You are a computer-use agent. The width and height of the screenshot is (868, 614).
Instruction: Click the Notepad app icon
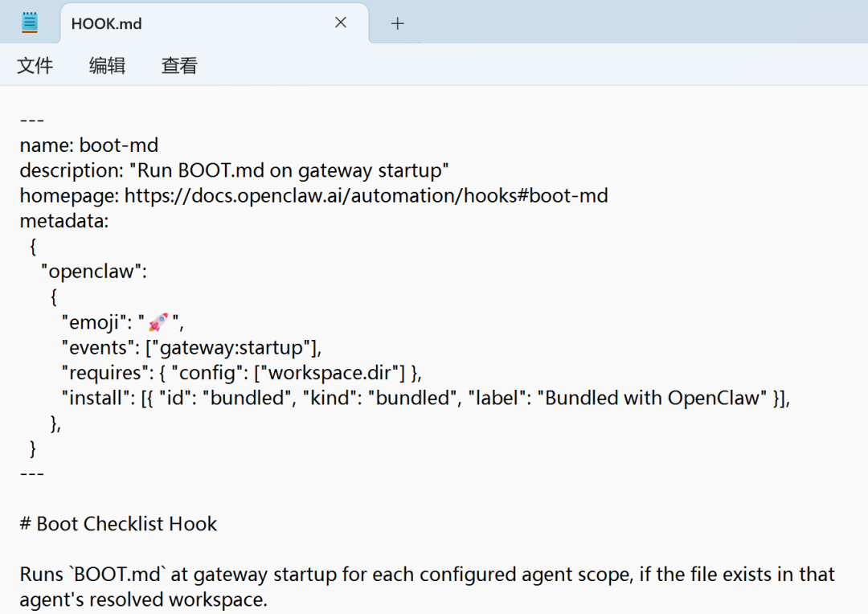[x=30, y=23]
